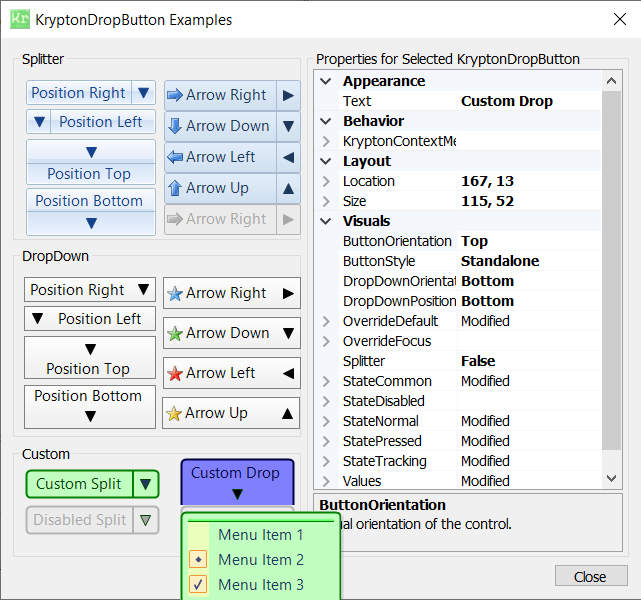Open bottom drop arrow of Splitter Position Bottom

(x=91, y=223)
